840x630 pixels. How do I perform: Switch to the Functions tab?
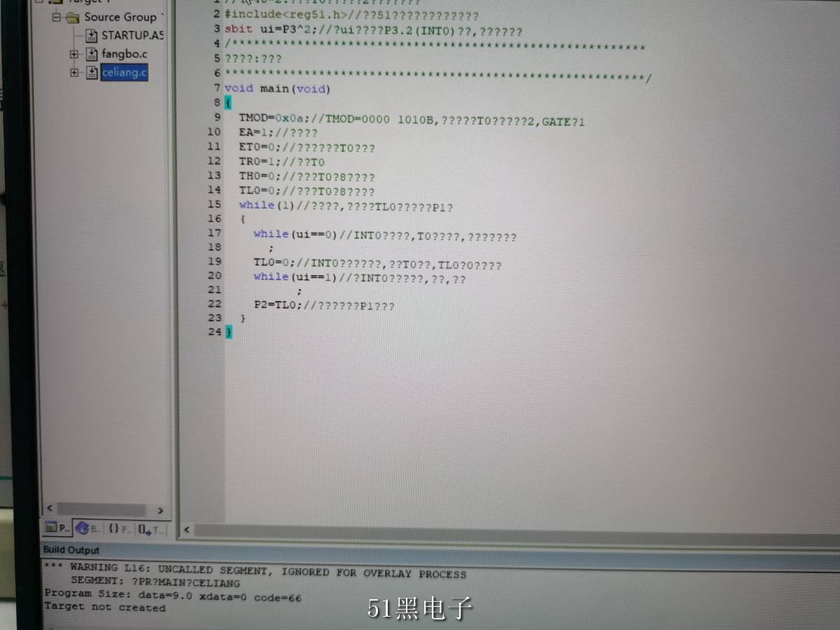(120, 528)
